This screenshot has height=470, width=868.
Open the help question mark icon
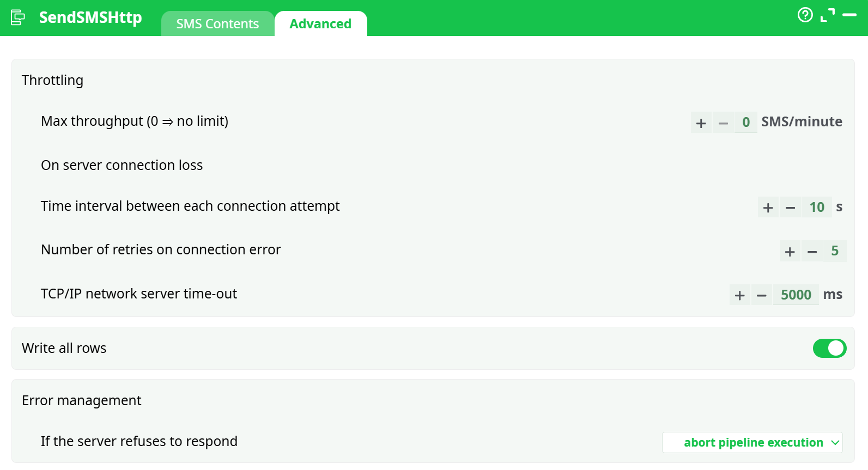click(805, 15)
